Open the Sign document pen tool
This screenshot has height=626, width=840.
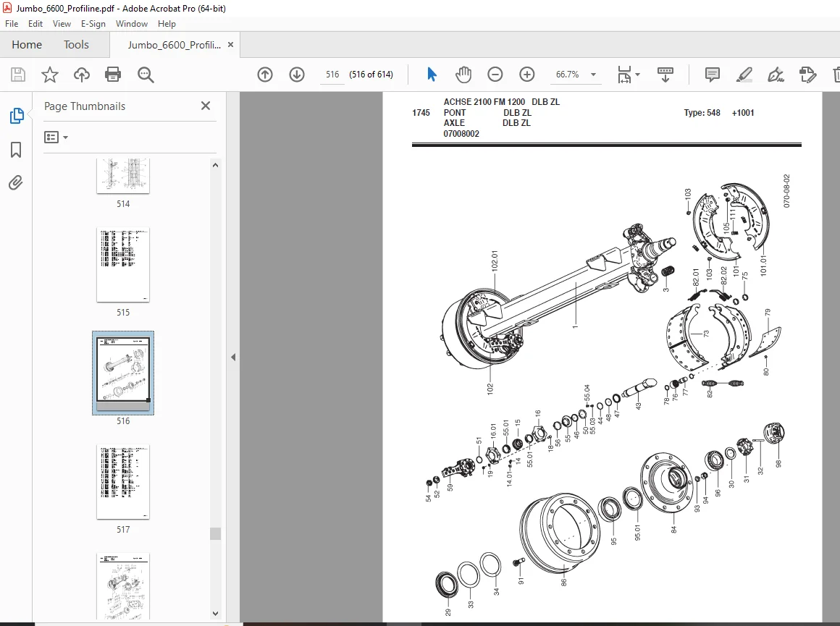776,75
